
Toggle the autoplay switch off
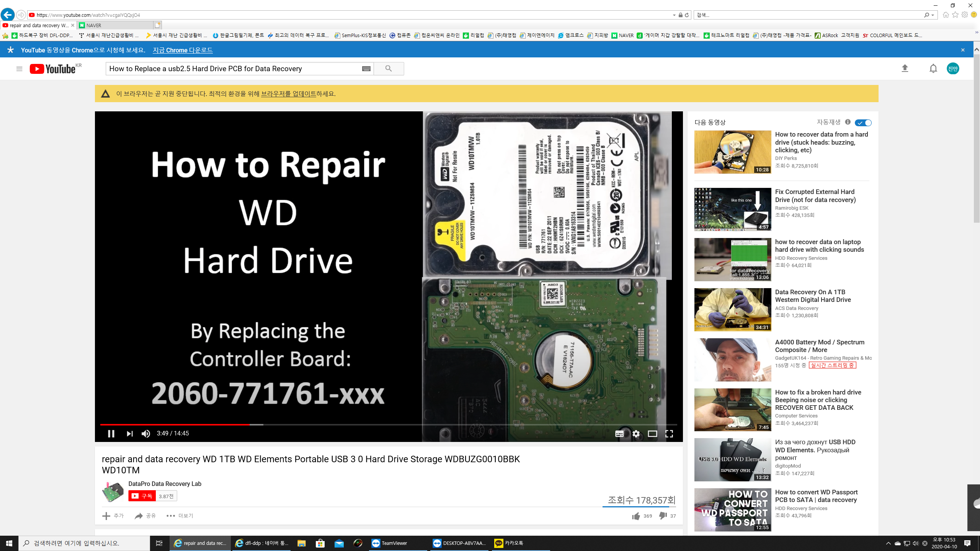[863, 123]
